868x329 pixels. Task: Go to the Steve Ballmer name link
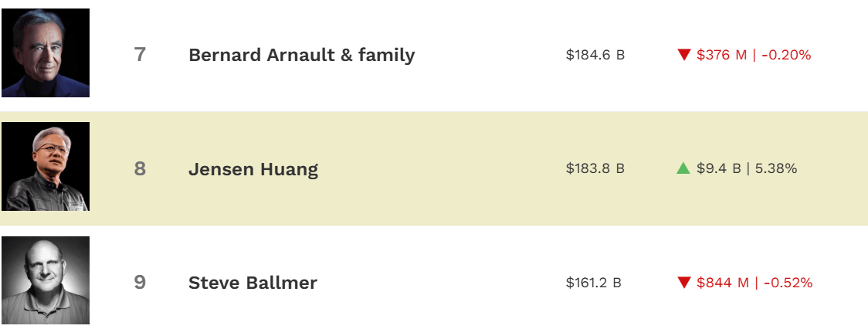tap(253, 283)
